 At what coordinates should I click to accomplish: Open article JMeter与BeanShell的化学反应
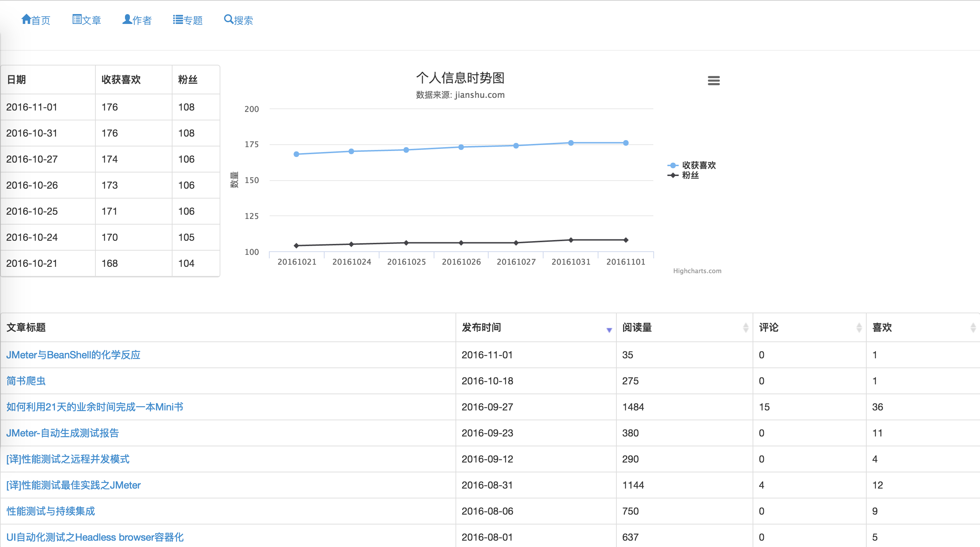tap(74, 354)
